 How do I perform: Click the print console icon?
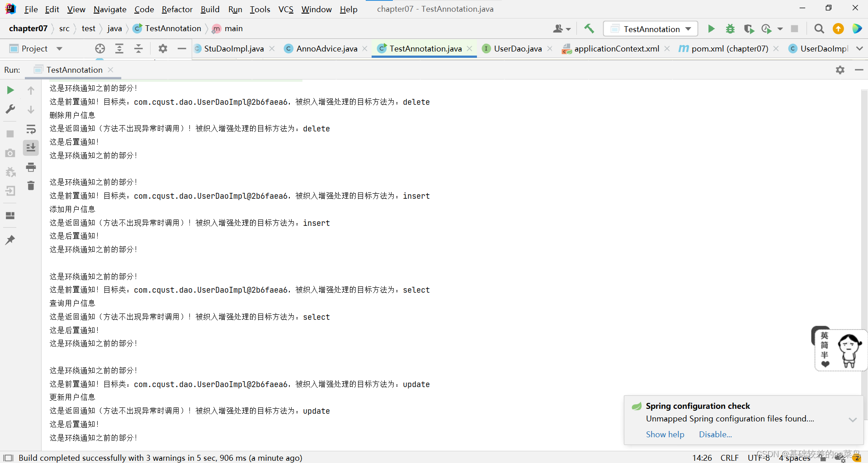[31, 167]
